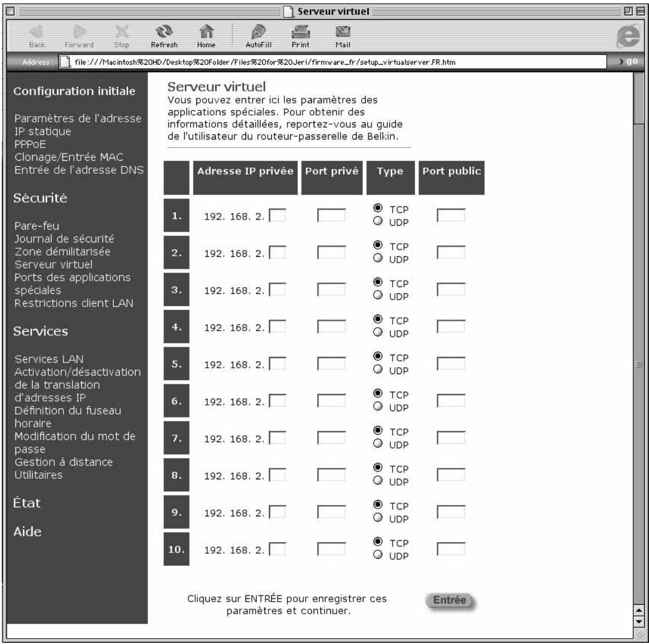Open the Services menu section

[41, 331]
